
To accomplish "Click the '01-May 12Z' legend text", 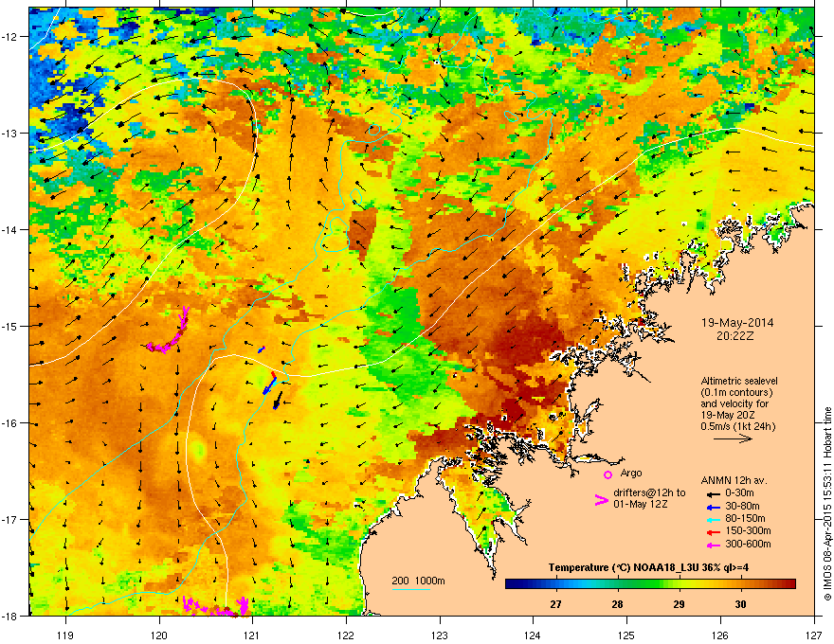I will [640, 504].
